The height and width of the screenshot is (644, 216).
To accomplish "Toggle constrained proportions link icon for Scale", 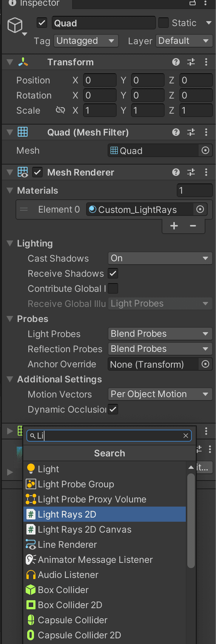I will pos(60,110).
